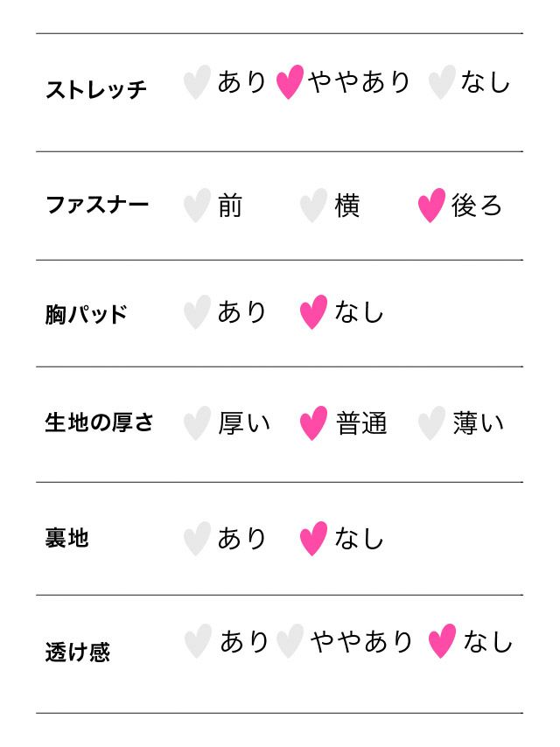The height and width of the screenshot is (747, 560).
Task: Click the pink heart beside ストレッチ ややあり
Action: (x=290, y=83)
